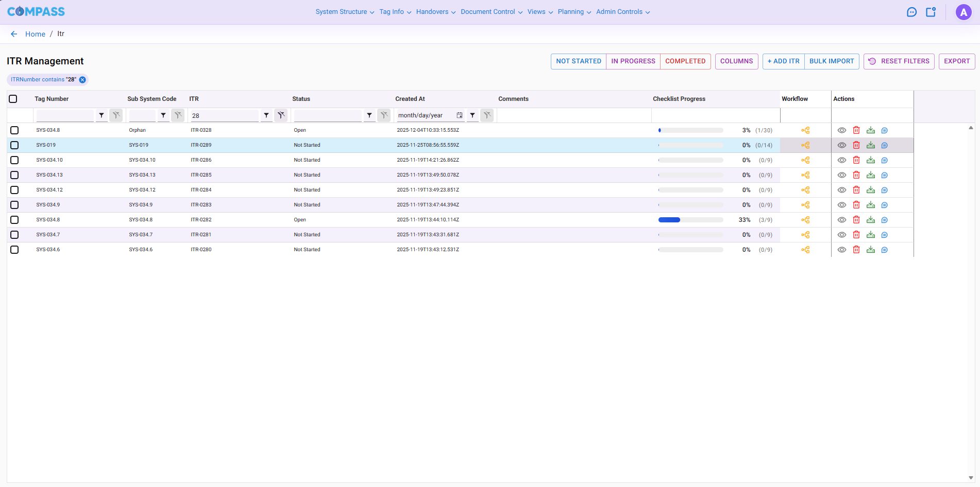Open ITR-0284 via its link
The width and height of the screenshot is (980, 487).
tap(201, 189)
